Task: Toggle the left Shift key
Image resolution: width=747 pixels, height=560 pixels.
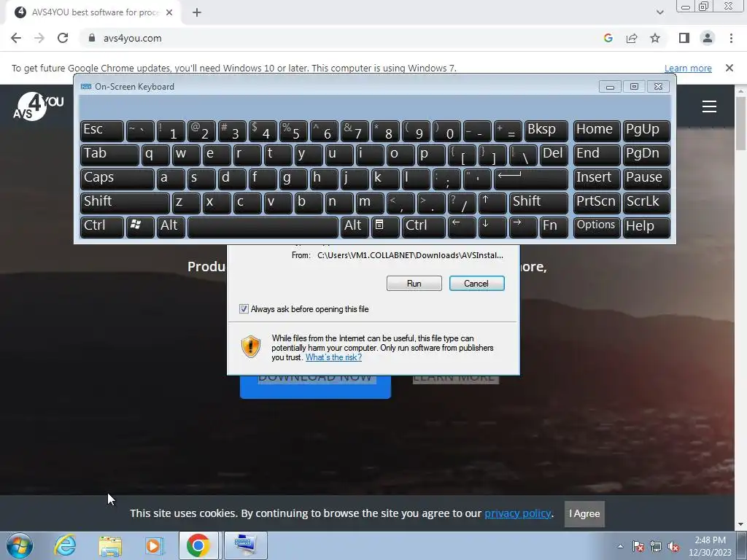Action: [x=125, y=203]
